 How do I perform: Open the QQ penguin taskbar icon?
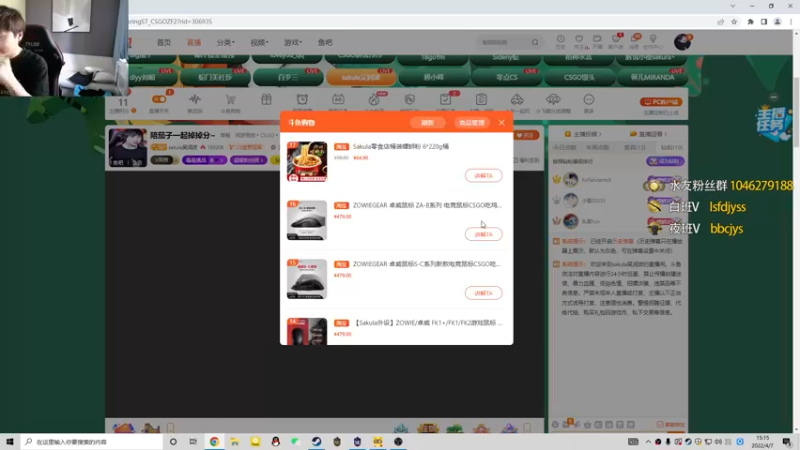point(276,441)
